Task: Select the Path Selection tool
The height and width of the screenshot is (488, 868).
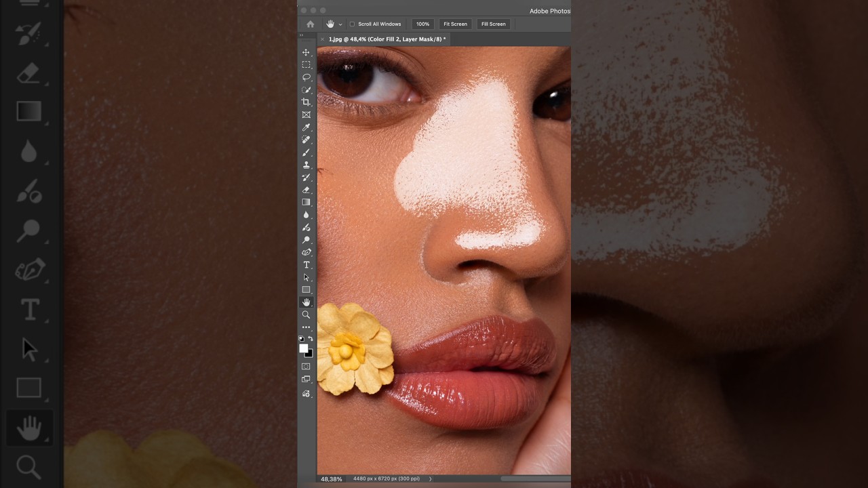Action: [306, 277]
